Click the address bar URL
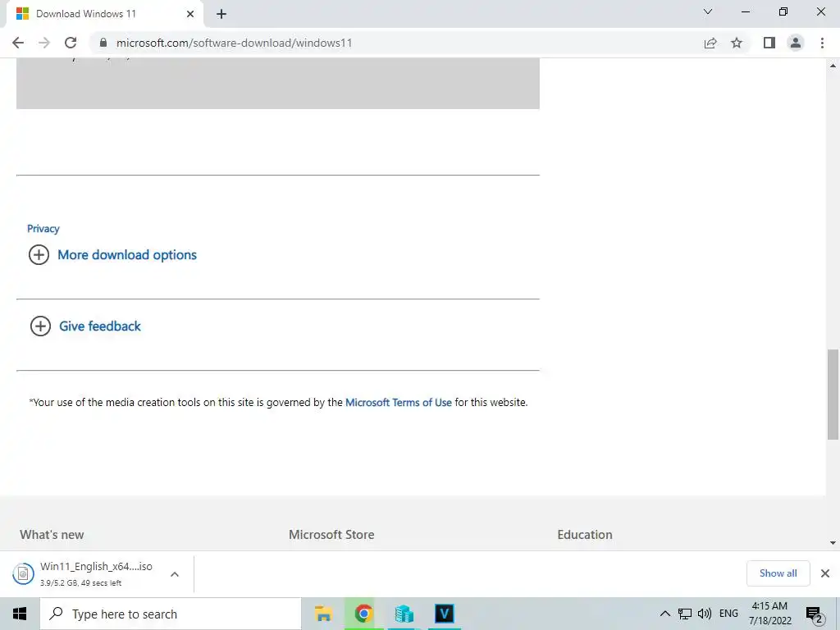This screenshot has width=840, height=630. point(234,43)
